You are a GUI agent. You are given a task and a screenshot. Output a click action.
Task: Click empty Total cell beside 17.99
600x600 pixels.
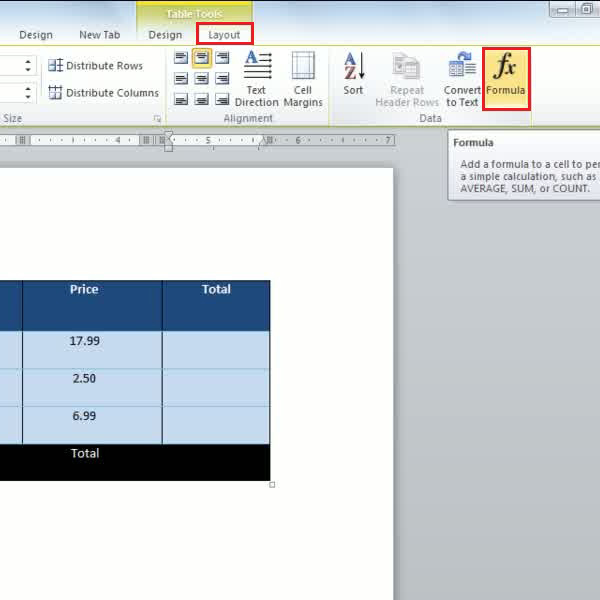(216, 350)
